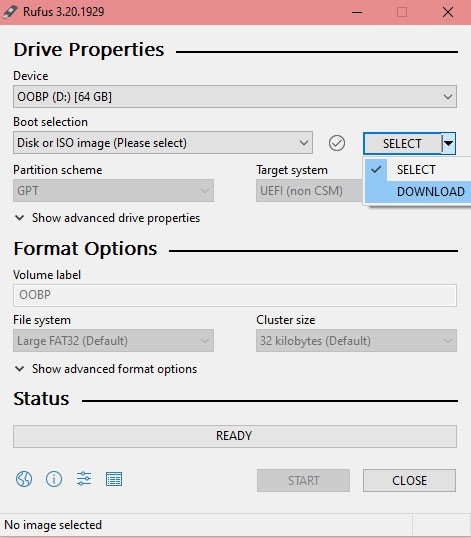The height and width of the screenshot is (538, 471).
Task: Open the settings sliders icon
Action: click(84, 479)
